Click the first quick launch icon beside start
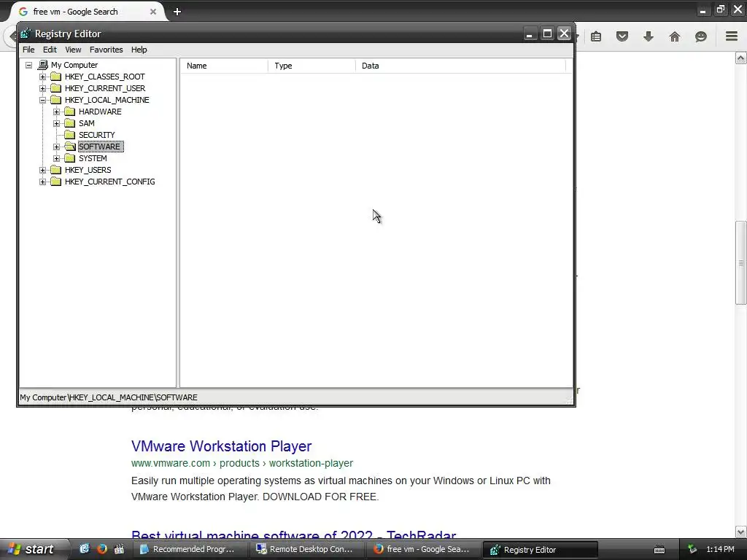 point(85,549)
